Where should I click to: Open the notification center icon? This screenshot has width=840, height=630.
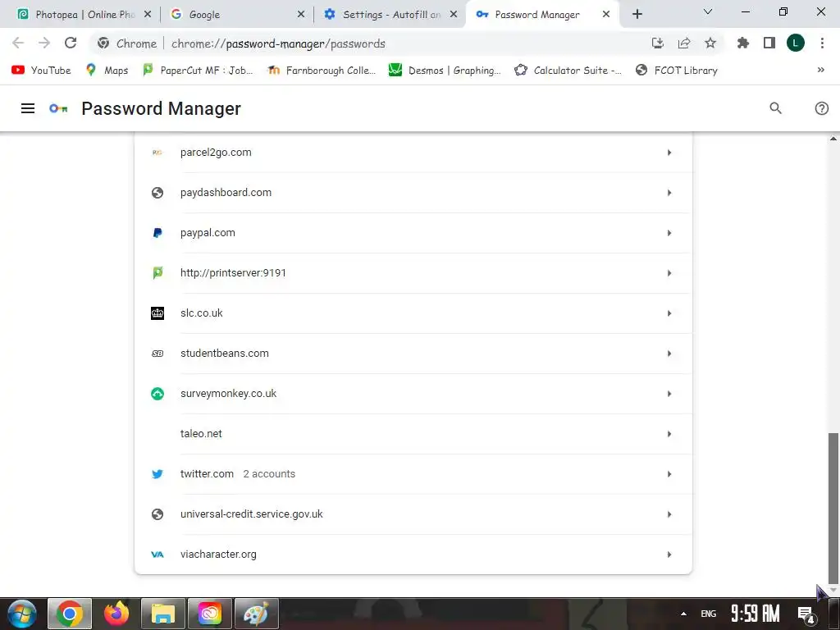coord(806,614)
